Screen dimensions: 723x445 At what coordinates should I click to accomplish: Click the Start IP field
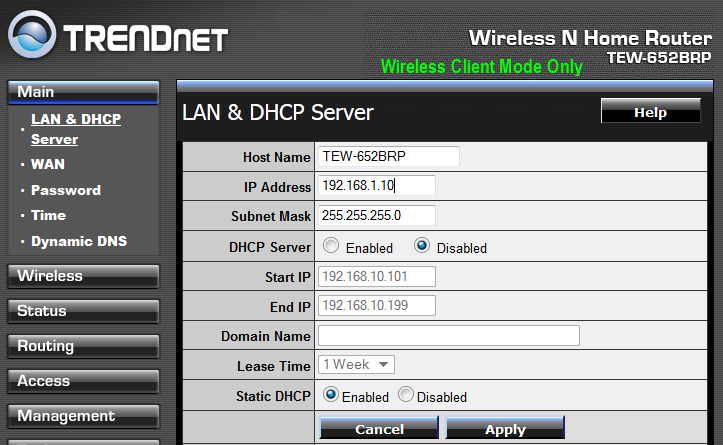point(377,276)
